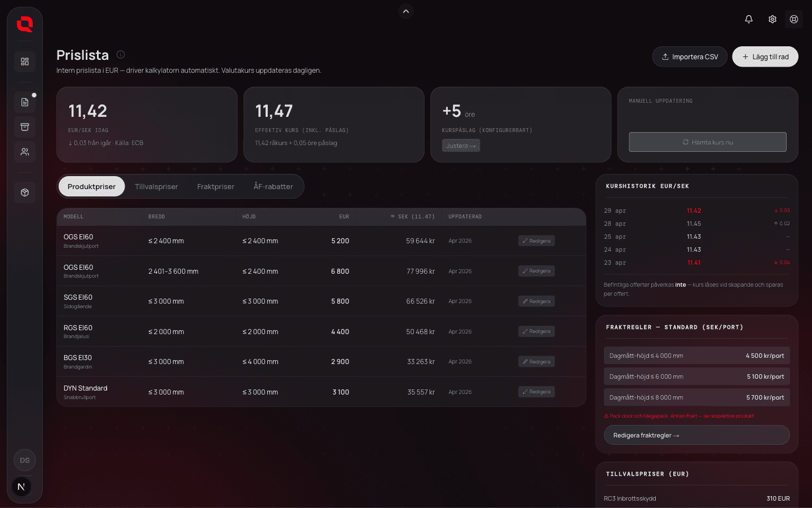The height and width of the screenshot is (508, 812).
Task: Click Hämta kurs nu button
Action: coord(708,142)
